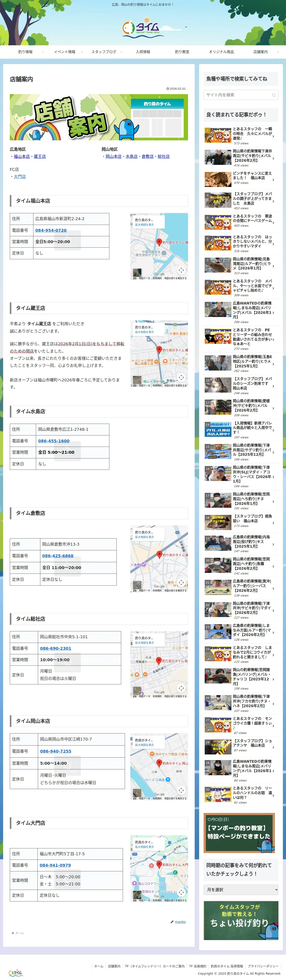Toggle fullscreen on the 総社店 map

[x=181, y=688]
